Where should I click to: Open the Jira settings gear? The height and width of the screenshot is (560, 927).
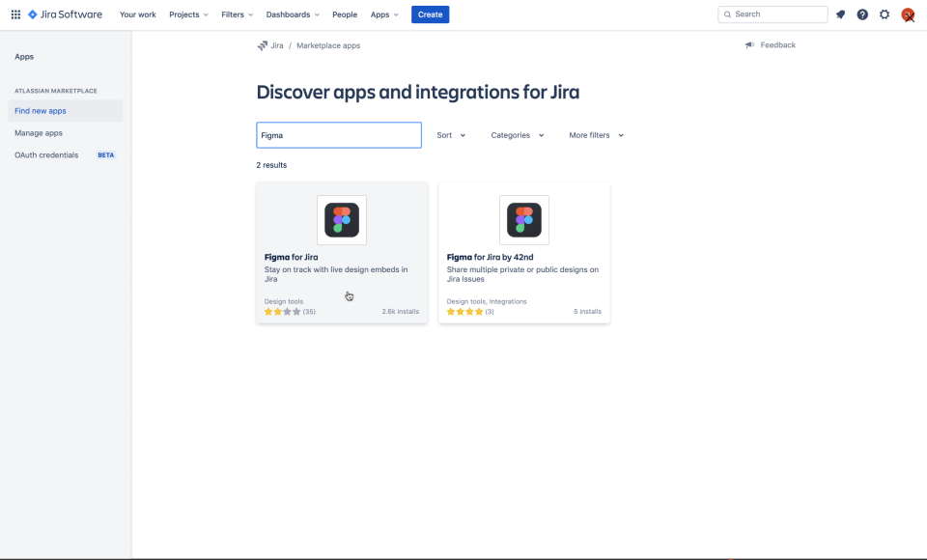[x=885, y=14]
